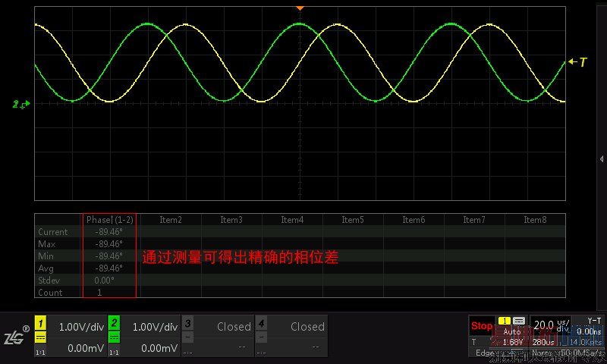Click channel 2 green ground level marker
607x364 pixels.
point(21,104)
